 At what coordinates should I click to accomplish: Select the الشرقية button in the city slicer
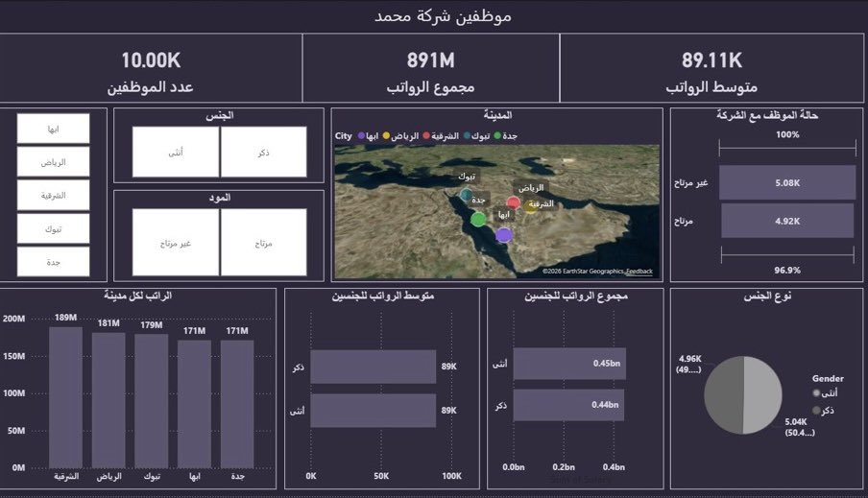[53, 196]
